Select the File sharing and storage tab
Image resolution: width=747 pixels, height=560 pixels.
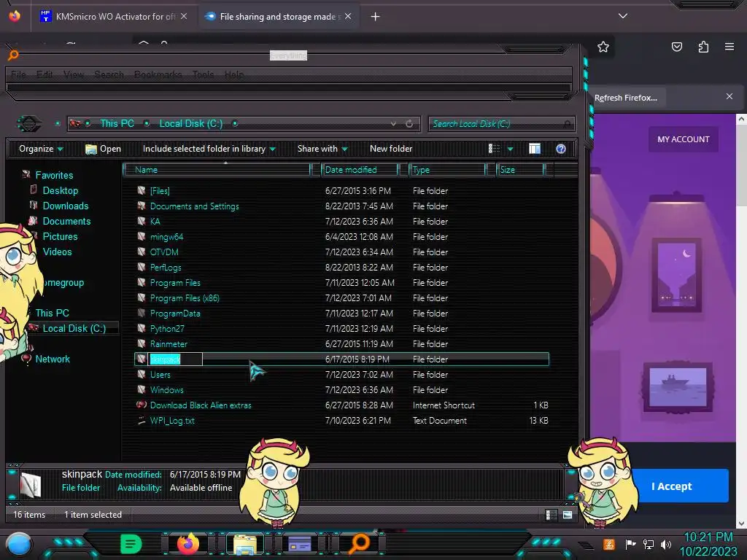point(279,16)
